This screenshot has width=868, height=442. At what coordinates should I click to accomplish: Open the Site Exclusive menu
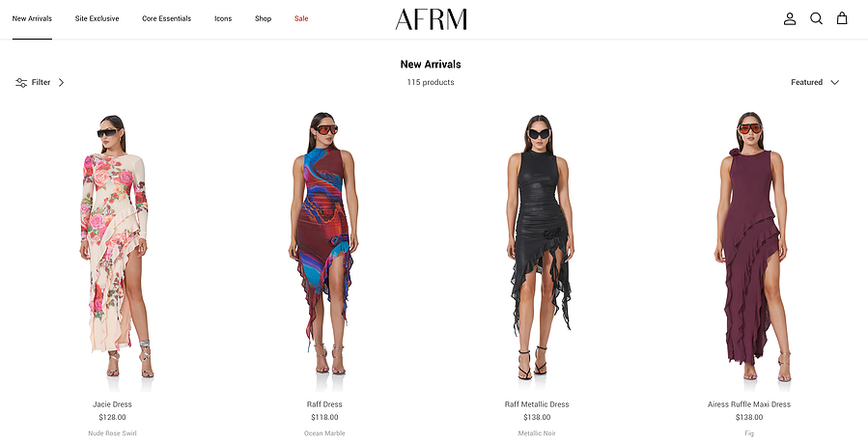97,18
